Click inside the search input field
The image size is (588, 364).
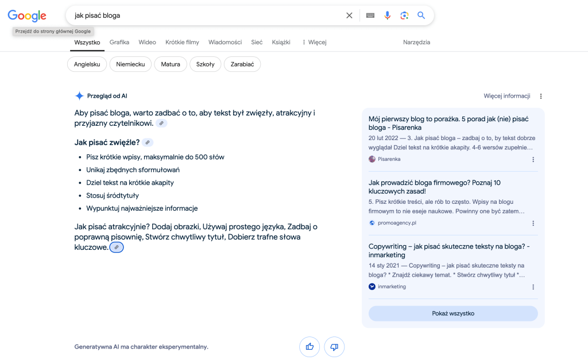coord(172,16)
